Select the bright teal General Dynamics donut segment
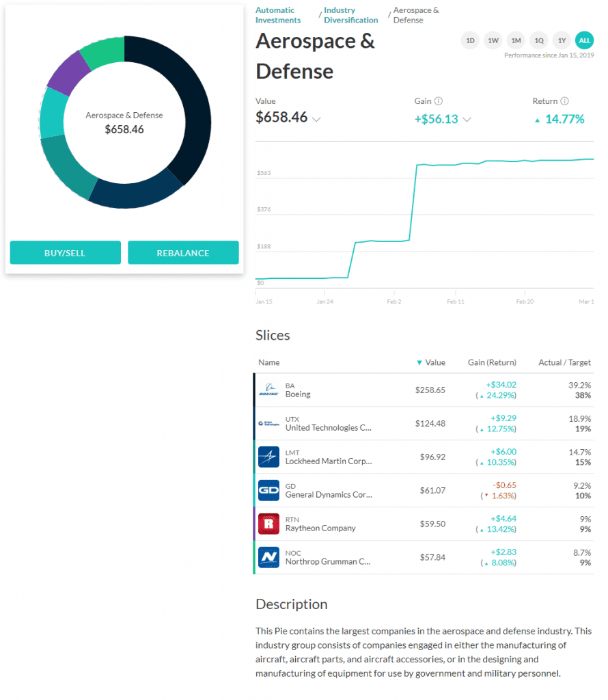The height and width of the screenshot is (700, 608). coord(53,114)
